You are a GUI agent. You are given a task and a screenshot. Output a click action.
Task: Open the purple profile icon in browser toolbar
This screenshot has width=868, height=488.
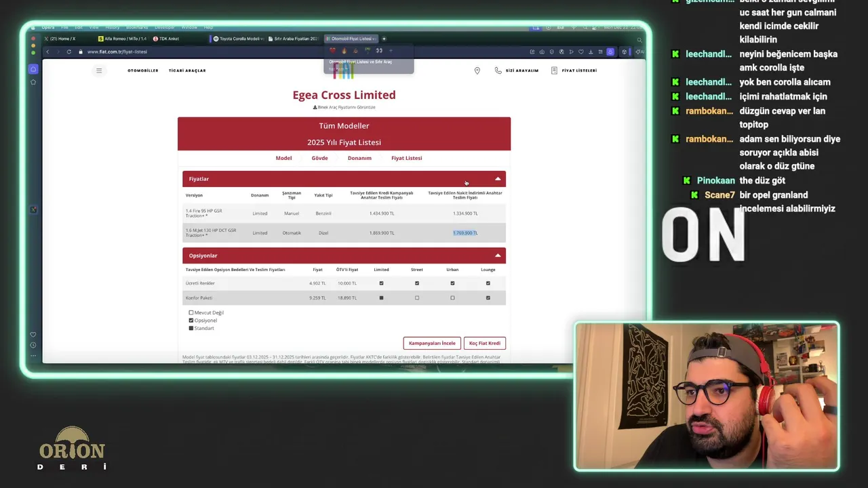pos(610,52)
